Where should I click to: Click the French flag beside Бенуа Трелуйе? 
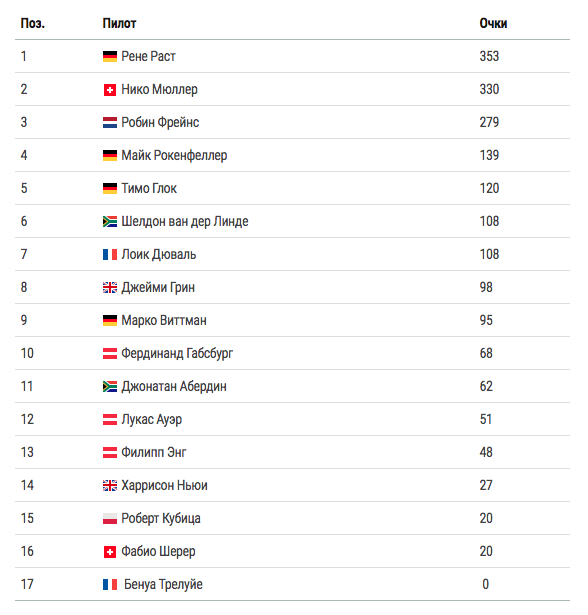pyautogui.click(x=110, y=584)
